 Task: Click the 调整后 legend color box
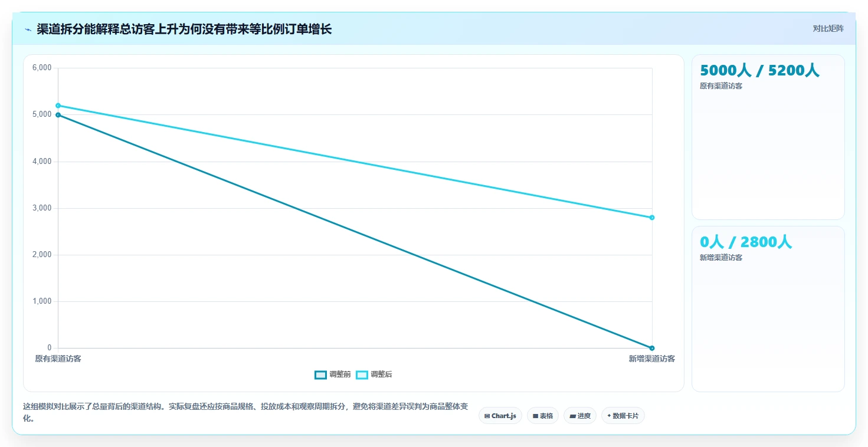click(362, 374)
